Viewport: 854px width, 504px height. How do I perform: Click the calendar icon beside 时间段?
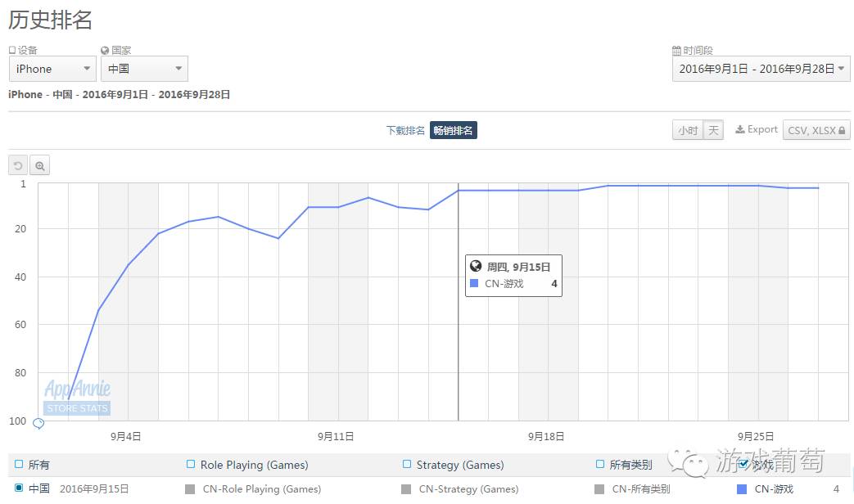[676, 51]
